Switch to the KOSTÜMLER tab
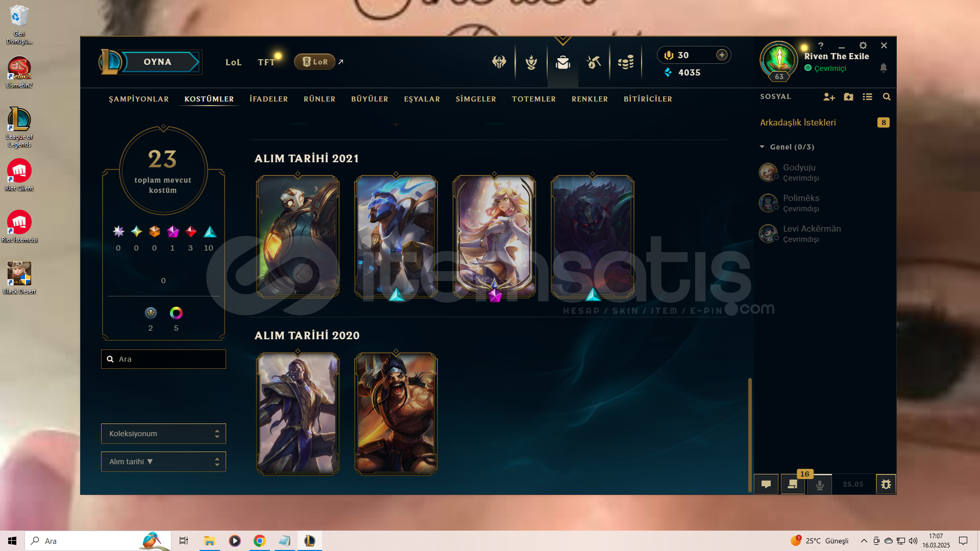This screenshot has height=551, width=980. click(x=209, y=99)
